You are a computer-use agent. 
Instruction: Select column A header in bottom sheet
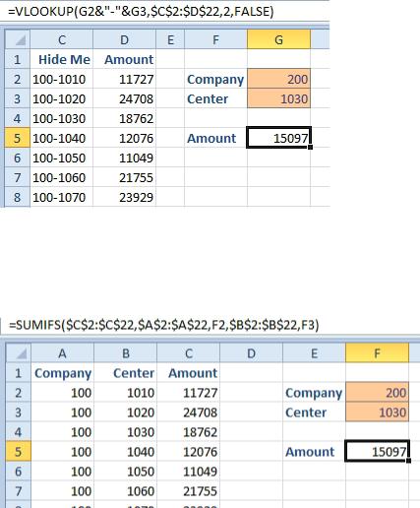point(62,353)
